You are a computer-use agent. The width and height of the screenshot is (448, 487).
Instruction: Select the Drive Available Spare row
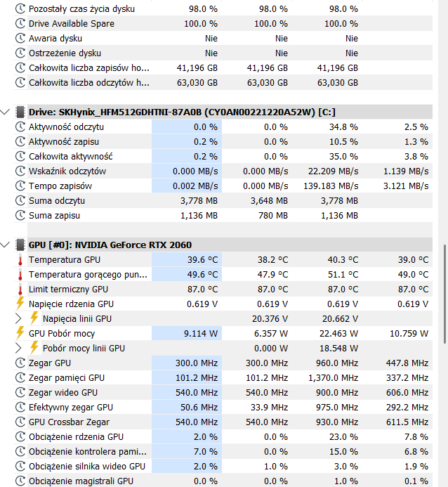coord(223,24)
